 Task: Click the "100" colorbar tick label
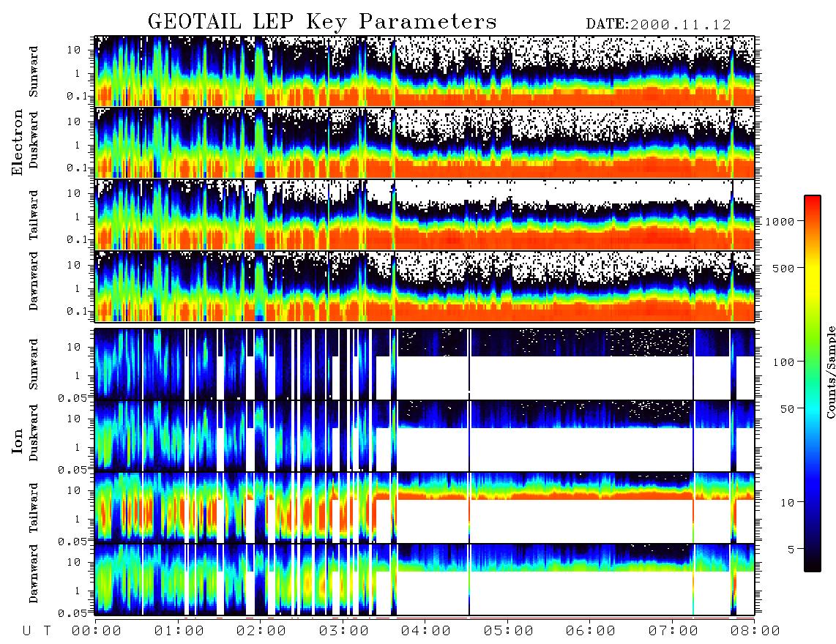coord(783,362)
